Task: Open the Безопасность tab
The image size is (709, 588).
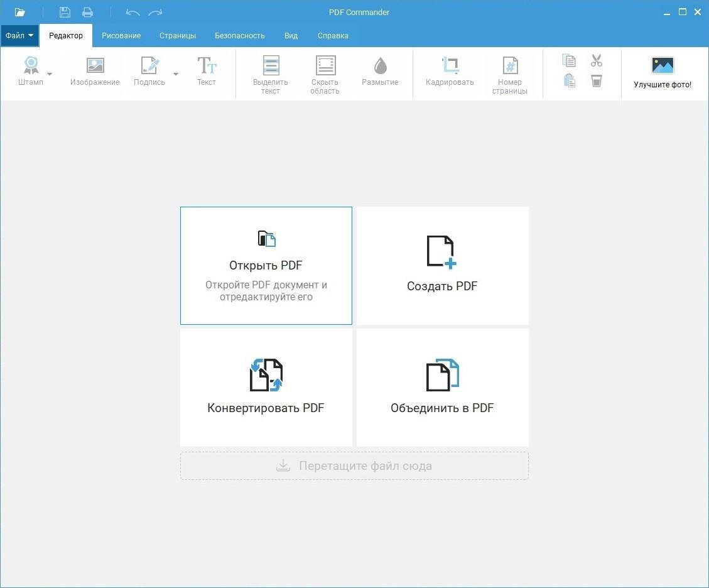Action: [x=240, y=35]
